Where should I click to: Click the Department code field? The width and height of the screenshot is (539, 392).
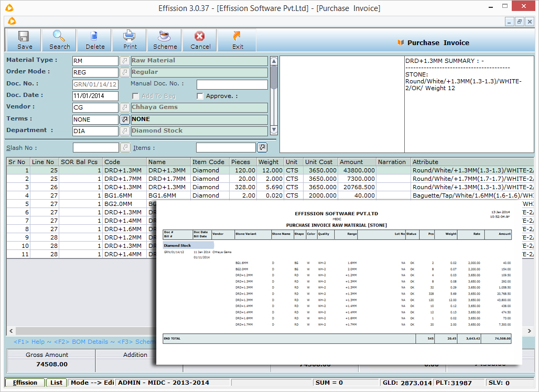(x=95, y=131)
